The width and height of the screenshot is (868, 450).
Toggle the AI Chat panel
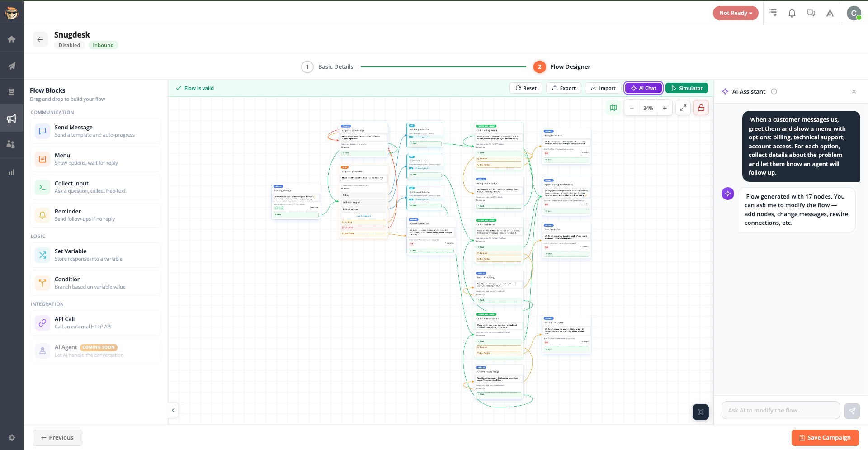click(644, 88)
